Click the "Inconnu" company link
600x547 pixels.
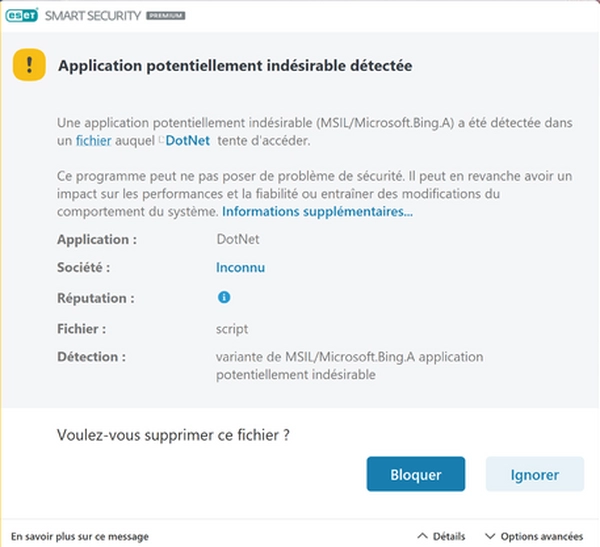pyautogui.click(x=240, y=268)
